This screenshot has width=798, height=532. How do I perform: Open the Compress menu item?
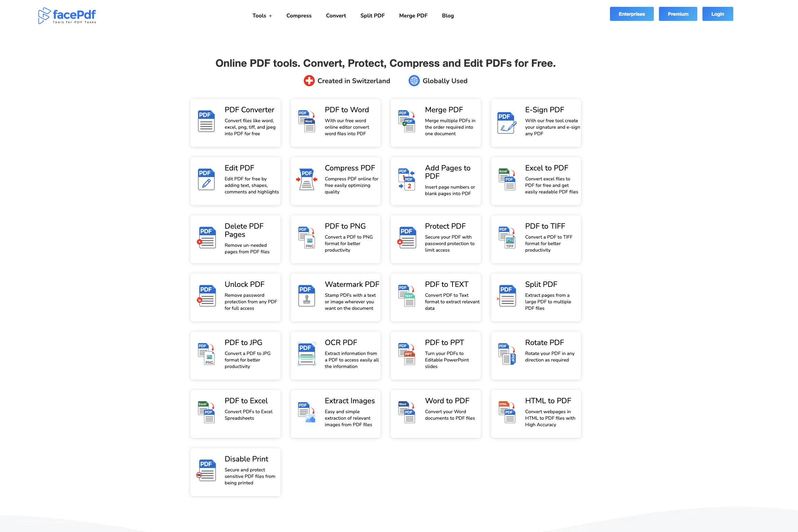[x=299, y=15]
